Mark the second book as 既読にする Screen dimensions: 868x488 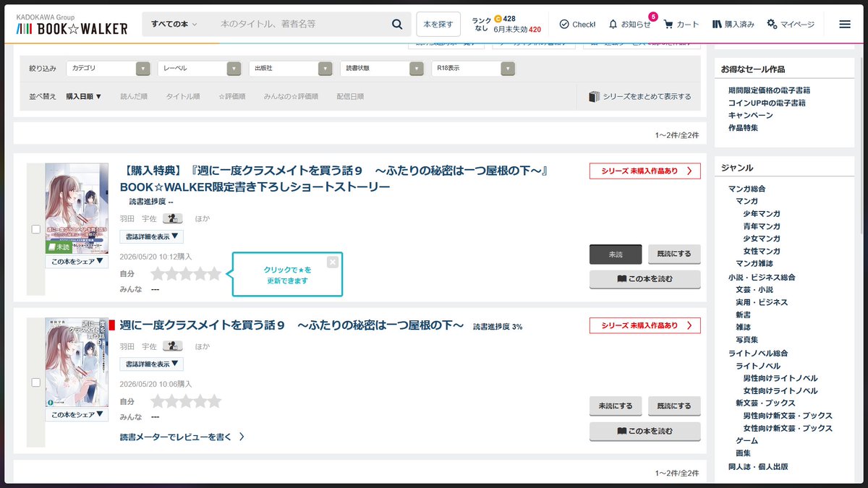[x=674, y=406]
